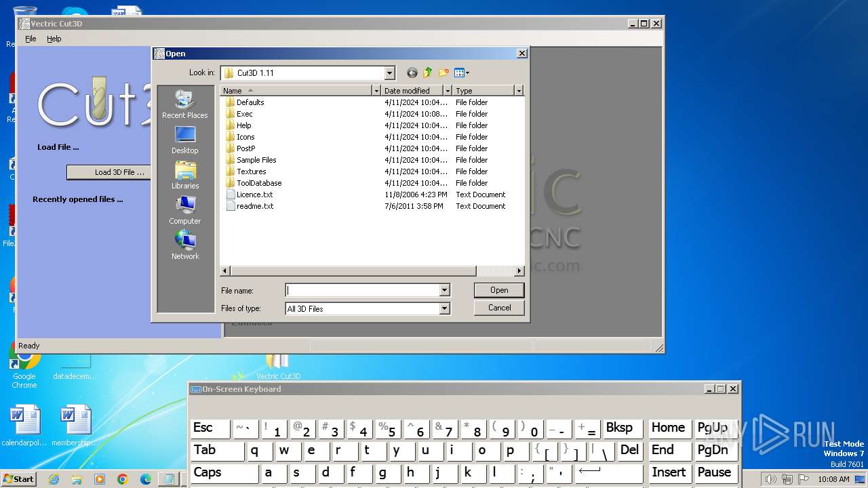Click in the File name field
This screenshot has height=488, width=868.
362,290
